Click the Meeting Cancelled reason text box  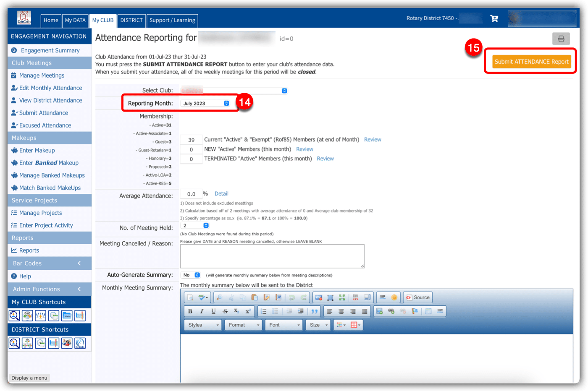point(272,256)
